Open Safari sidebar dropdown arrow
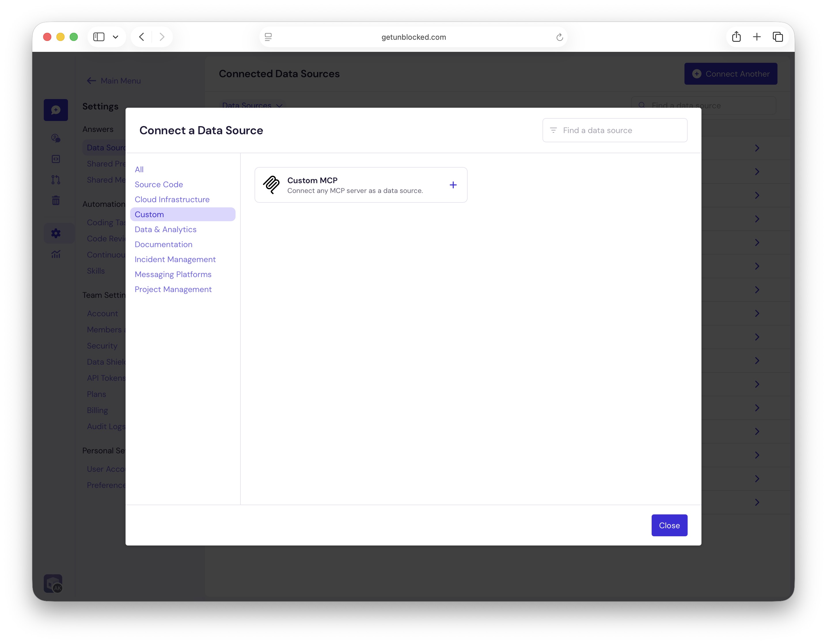Image resolution: width=827 pixels, height=644 pixels. (x=115, y=37)
